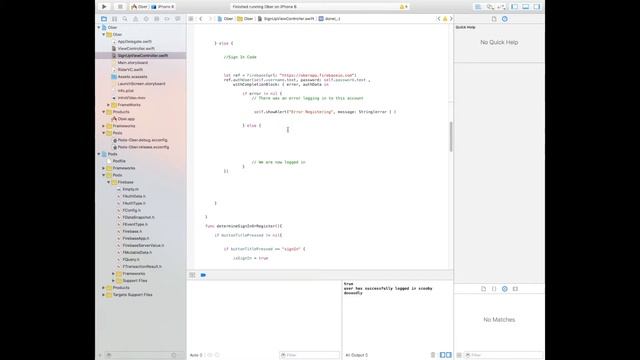Show the Code Snippet library icon

(x=494, y=289)
